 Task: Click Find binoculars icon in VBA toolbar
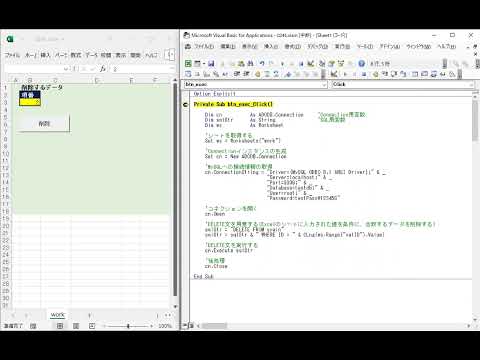click(251, 63)
